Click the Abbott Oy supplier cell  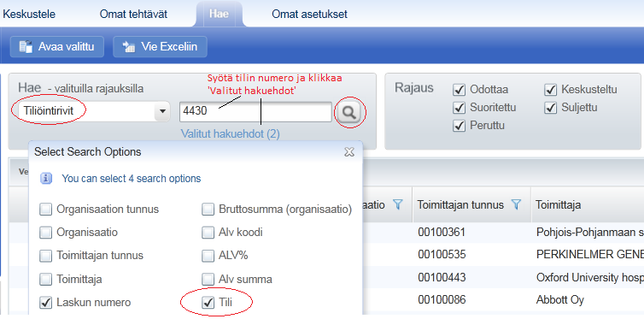560,299
